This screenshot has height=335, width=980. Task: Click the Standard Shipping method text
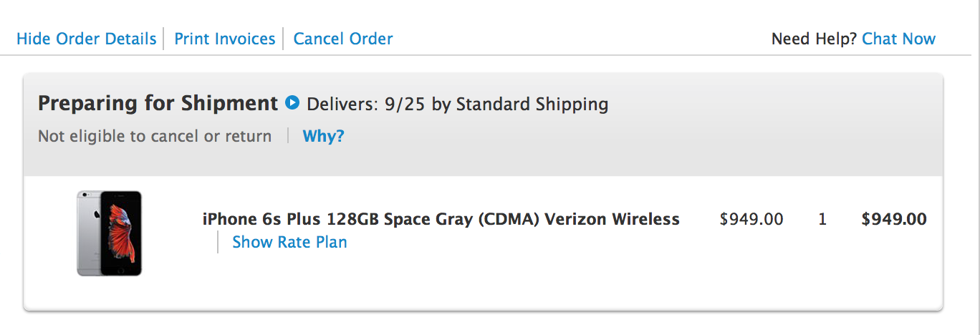coord(532,105)
